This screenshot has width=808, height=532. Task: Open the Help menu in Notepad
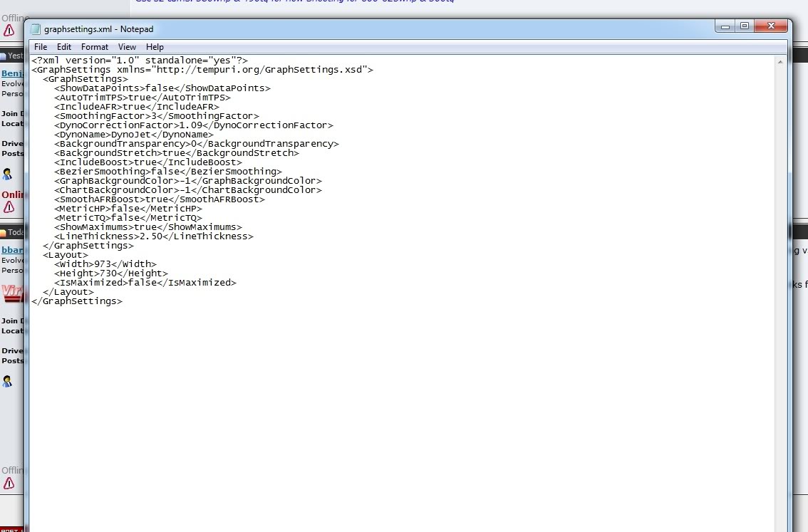point(155,47)
